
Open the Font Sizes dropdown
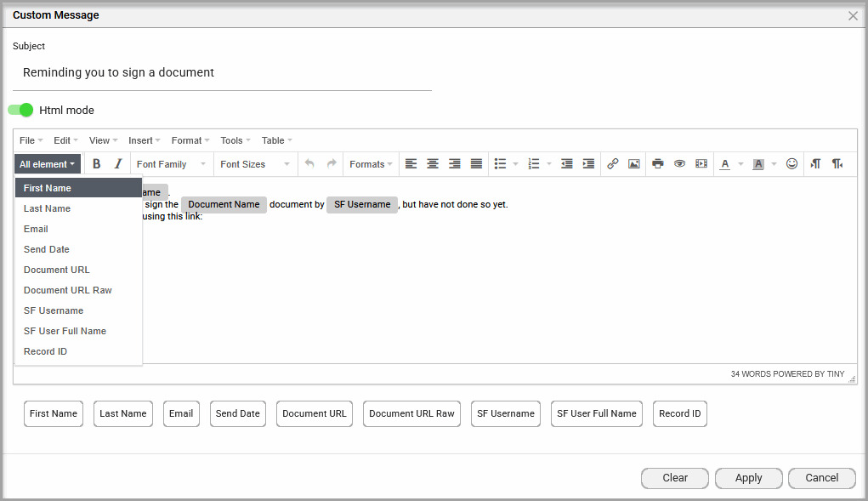(255, 164)
